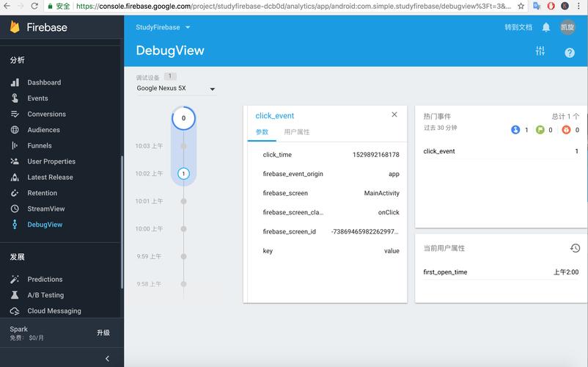Open Dashboard in the sidebar
This screenshot has width=588, height=367.
(x=44, y=82)
